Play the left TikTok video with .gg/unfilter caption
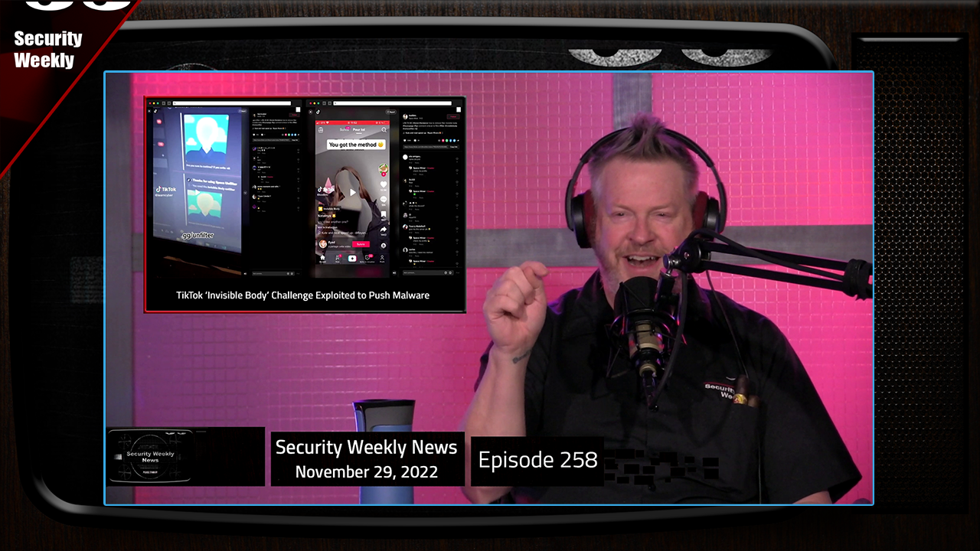Image resolution: width=980 pixels, height=551 pixels. (x=198, y=192)
